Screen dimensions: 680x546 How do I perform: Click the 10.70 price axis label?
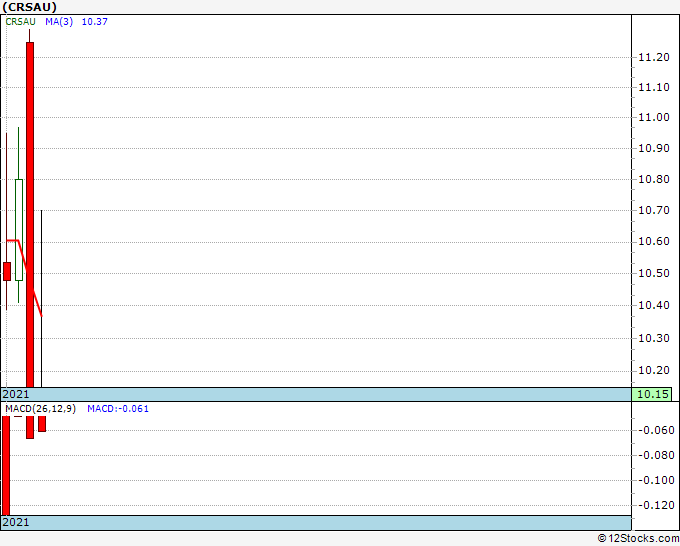coord(654,210)
